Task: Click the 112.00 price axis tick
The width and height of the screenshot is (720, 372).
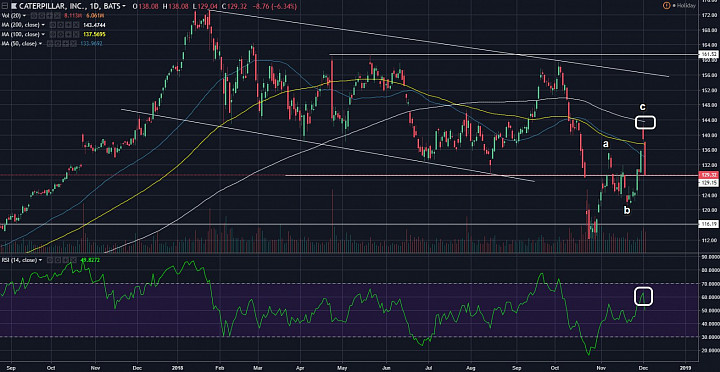Action: pos(709,240)
